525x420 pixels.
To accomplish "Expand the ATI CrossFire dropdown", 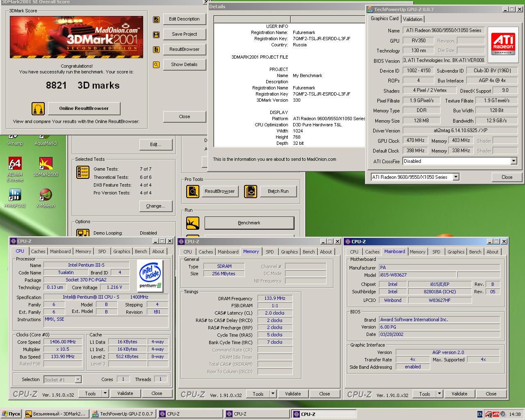I will [514, 161].
